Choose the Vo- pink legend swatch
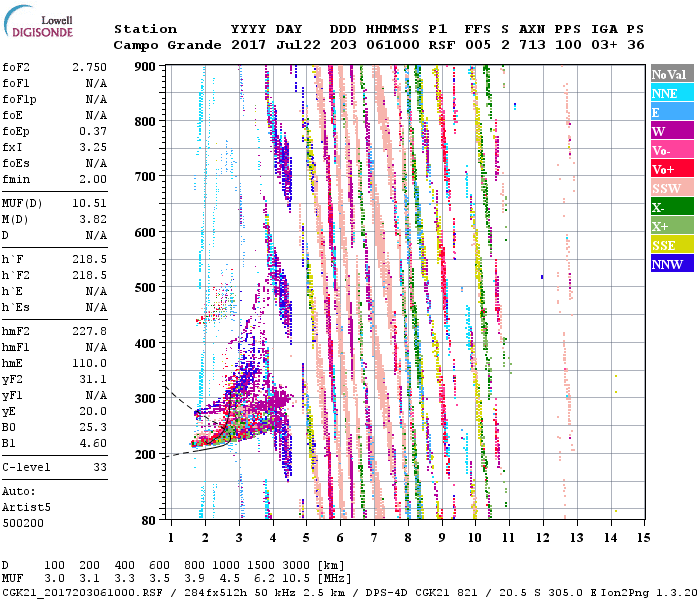This screenshot has width=700, height=600. [671, 150]
